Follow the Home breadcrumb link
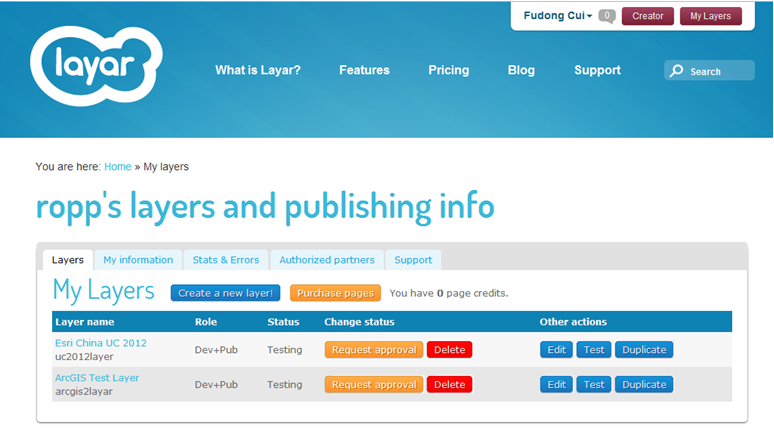The width and height of the screenshot is (774, 430). pos(117,167)
